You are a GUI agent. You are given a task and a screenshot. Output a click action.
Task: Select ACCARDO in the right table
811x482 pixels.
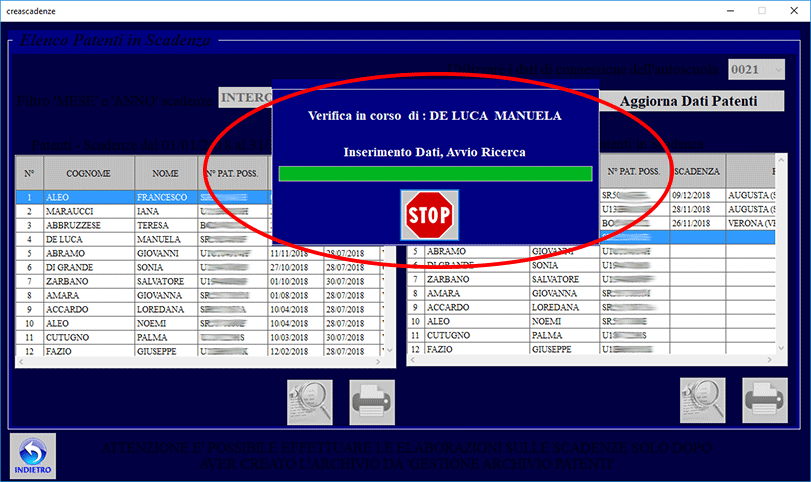coord(448,307)
